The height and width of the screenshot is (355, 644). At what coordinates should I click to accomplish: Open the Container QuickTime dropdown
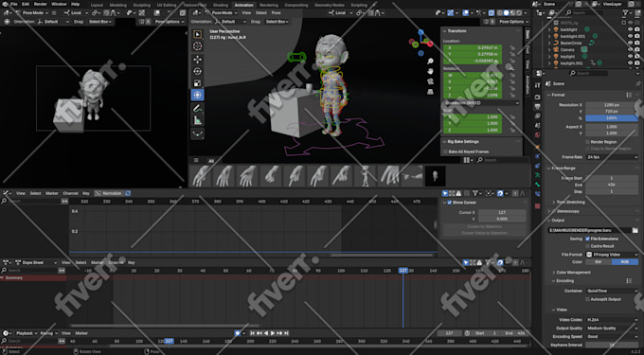(x=612, y=291)
